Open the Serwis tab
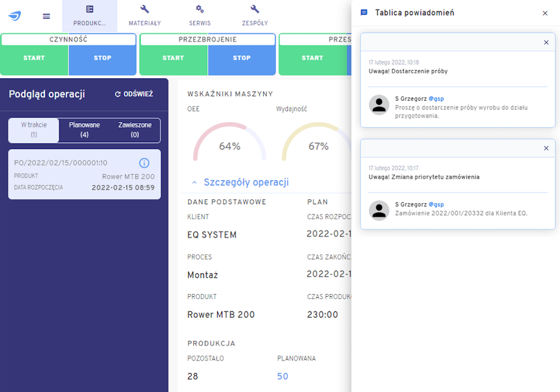Screen dimensions: 560x392 click(x=199, y=16)
